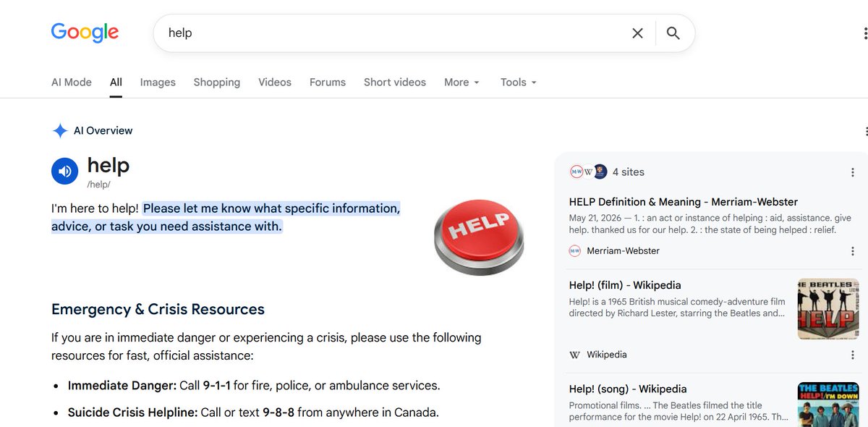This screenshot has width=868, height=427.
Task: Click the Immediate Danger bullet text
Action: (x=254, y=386)
